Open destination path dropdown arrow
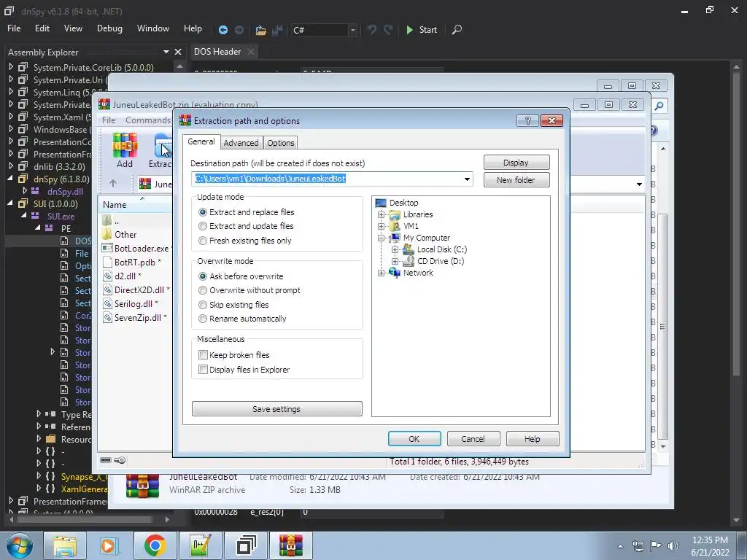 click(467, 179)
